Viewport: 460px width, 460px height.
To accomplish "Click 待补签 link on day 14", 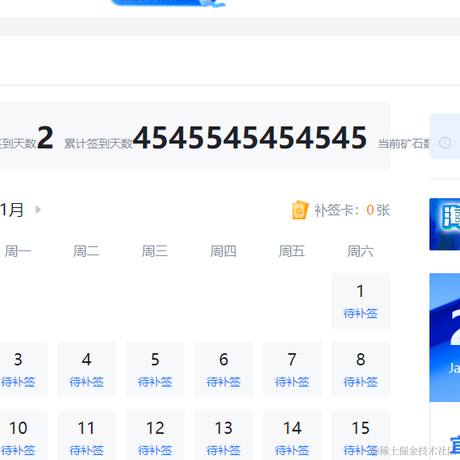I will [292, 450].
